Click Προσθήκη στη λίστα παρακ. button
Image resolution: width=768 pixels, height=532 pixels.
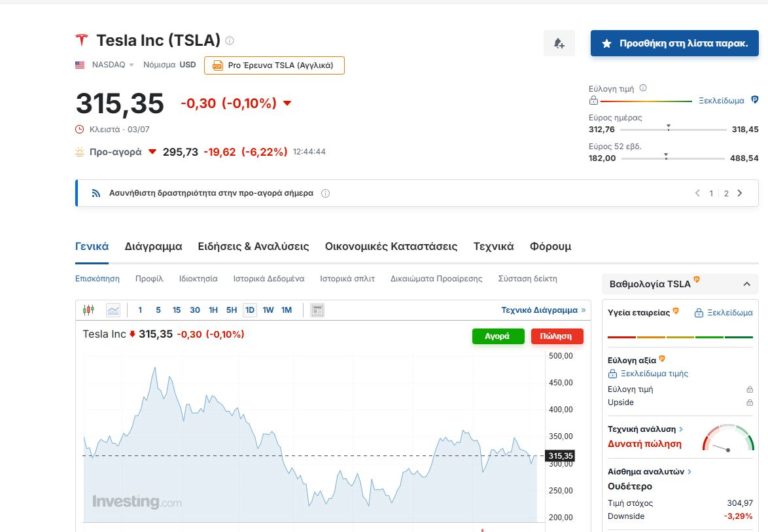pos(674,44)
